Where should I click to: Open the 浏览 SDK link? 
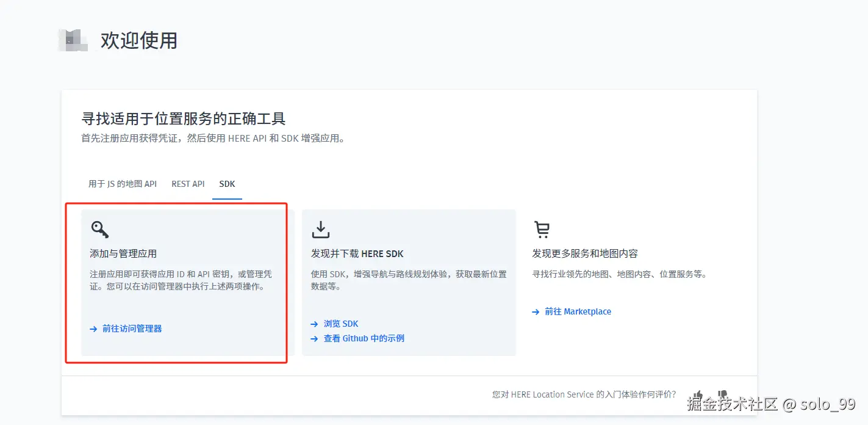click(x=341, y=324)
